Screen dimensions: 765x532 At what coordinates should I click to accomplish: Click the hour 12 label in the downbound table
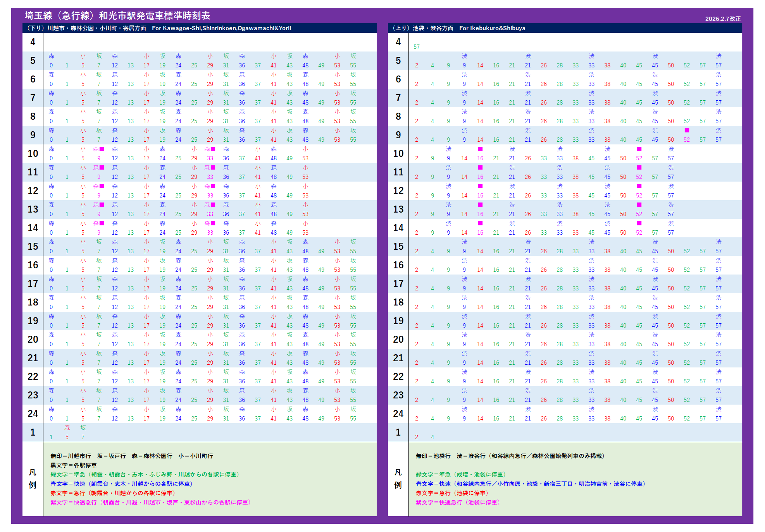click(x=33, y=191)
